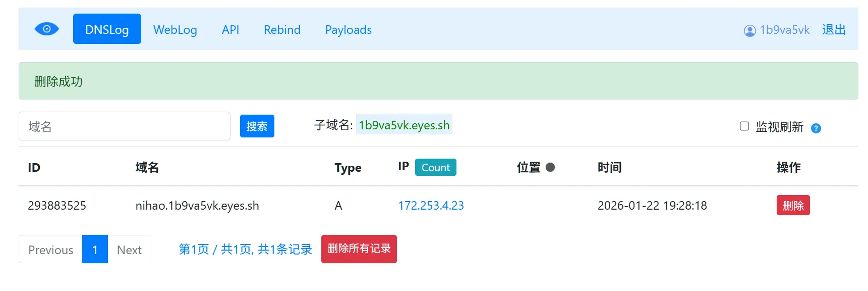This screenshot has height=291, width=868.
Task: Click the Previous pagination button
Action: pyautogui.click(x=50, y=250)
